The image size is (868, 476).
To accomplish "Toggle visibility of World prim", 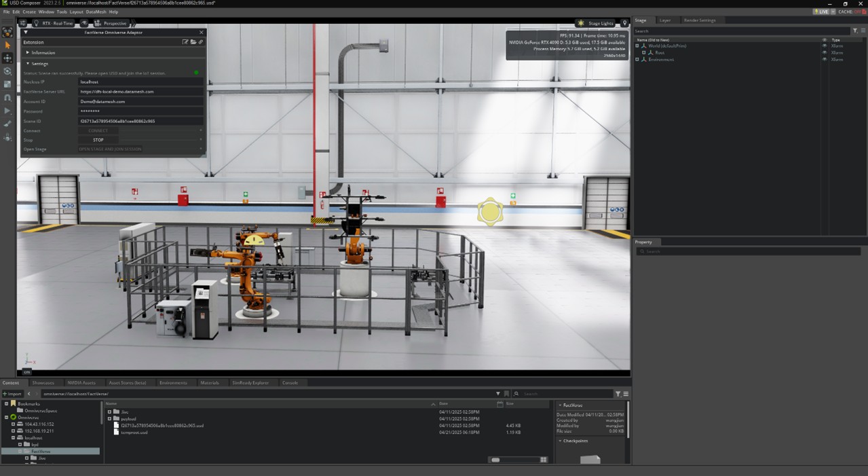I will [x=825, y=46].
